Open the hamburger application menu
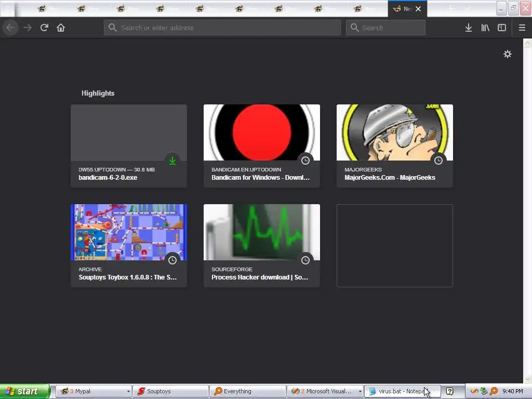 522,28
